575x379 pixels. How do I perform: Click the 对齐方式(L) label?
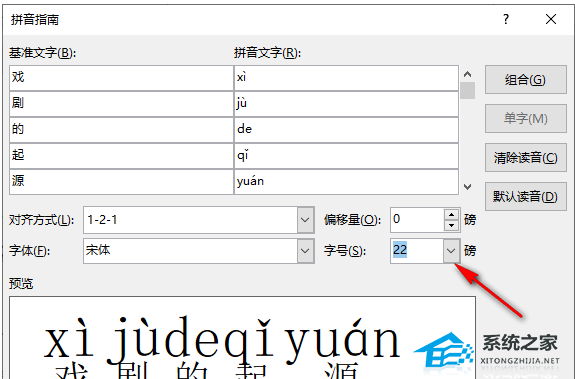click(41, 220)
